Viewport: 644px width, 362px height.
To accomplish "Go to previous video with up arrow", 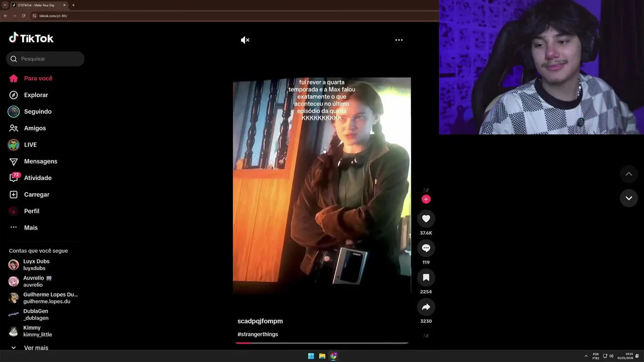I will click(628, 174).
